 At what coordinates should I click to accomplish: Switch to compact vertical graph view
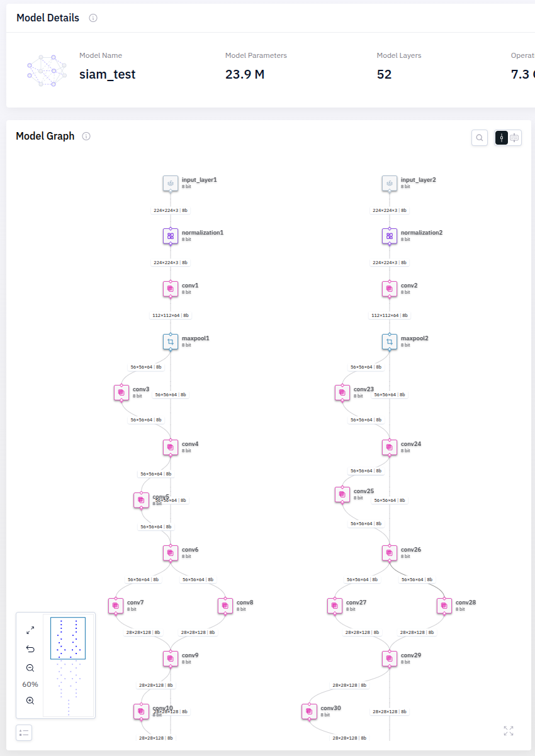coord(502,138)
